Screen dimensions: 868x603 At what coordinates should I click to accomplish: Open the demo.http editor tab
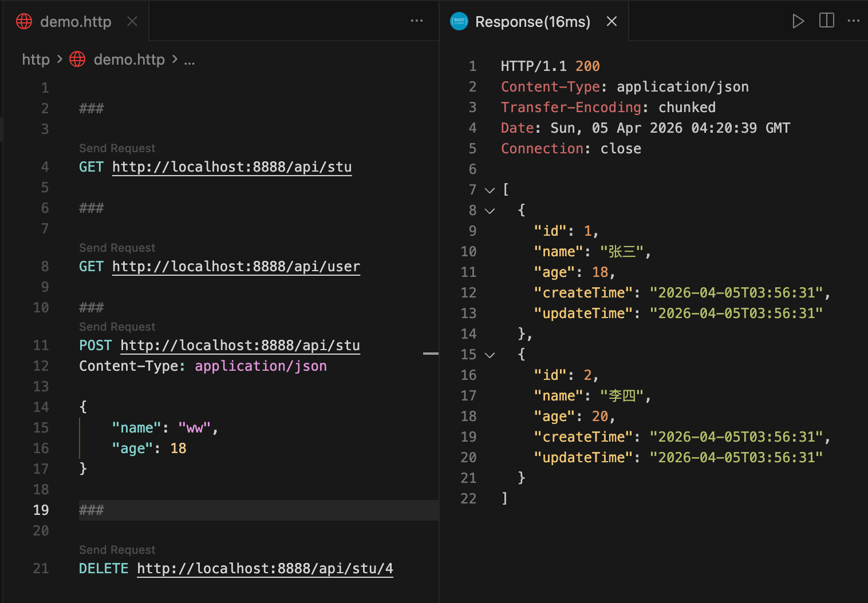point(76,22)
